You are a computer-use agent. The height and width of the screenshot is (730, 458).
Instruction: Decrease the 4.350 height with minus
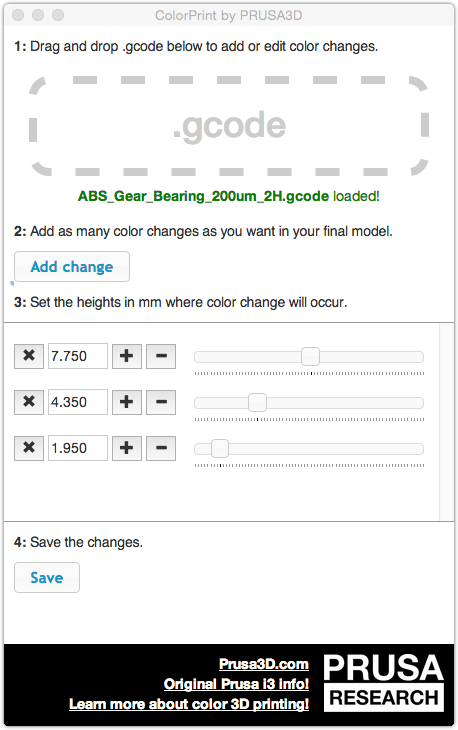161,402
